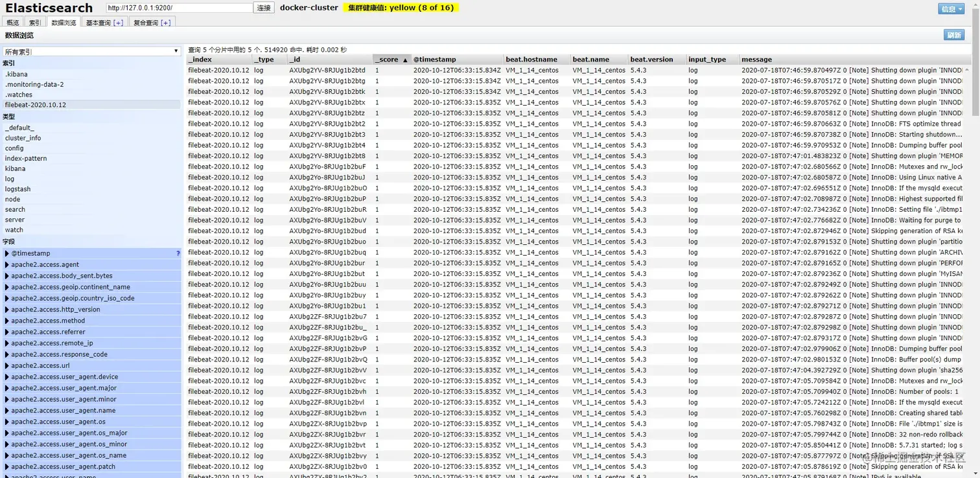Click the help question mark beside @timestamp field
This screenshot has width=980, height=478.
click(178, 253)
